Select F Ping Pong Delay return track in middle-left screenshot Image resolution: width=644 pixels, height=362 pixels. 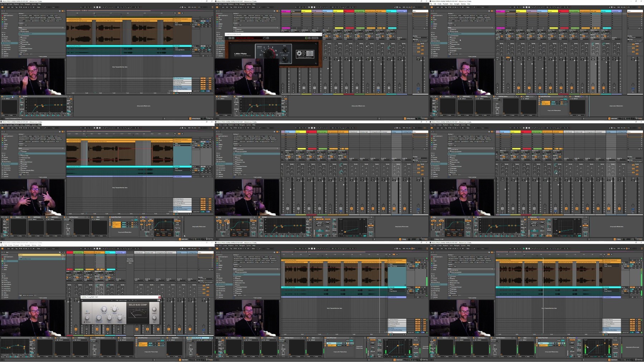(x=182, y=209)
